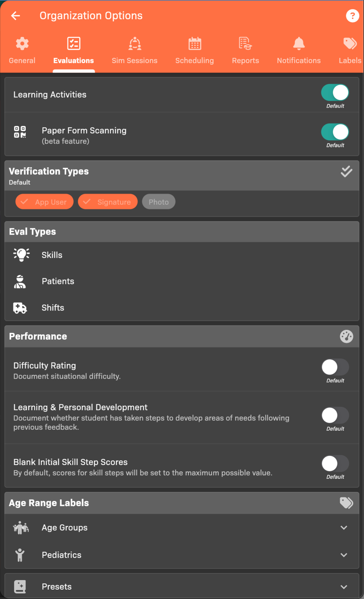Image resolution: width=364 pixels, height=599 pixels.
Task: Click the Age Range Labels tag icon
Action: click(346, 503)
